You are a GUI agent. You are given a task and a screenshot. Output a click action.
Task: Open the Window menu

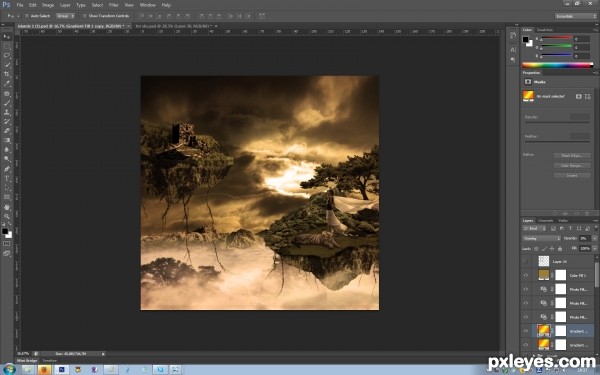click(148, 5)
